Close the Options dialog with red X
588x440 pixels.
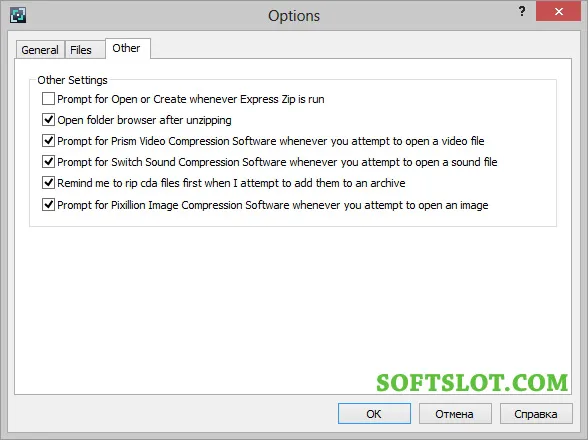(558, 11)
